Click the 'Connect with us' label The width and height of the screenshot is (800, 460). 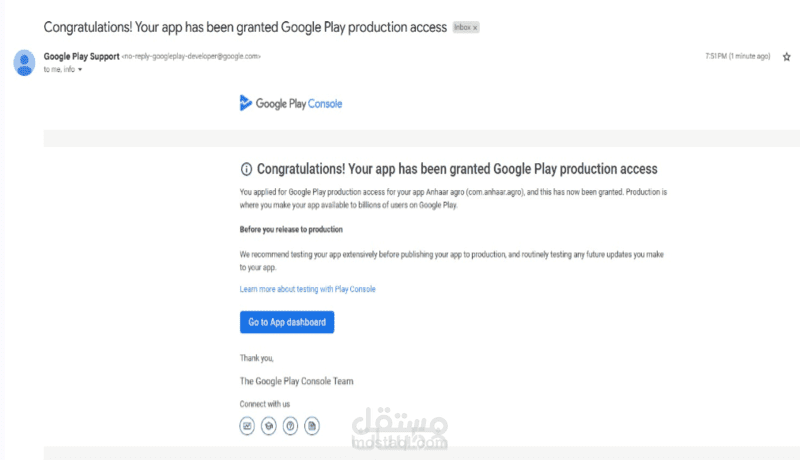coord(265,403)
